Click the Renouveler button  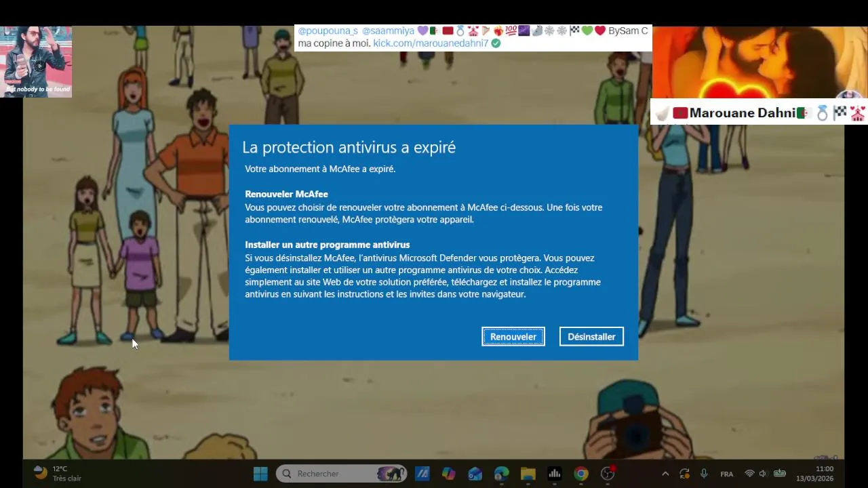point(513,337)
